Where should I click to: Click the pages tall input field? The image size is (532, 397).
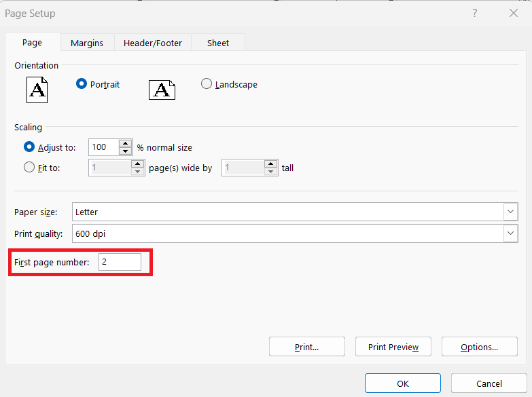tap(243, 168)
